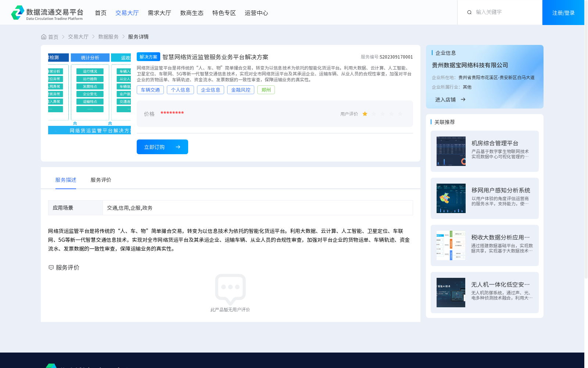
Task: Open 机房综合管理平台 thumbnail
Action: [451, 151]
